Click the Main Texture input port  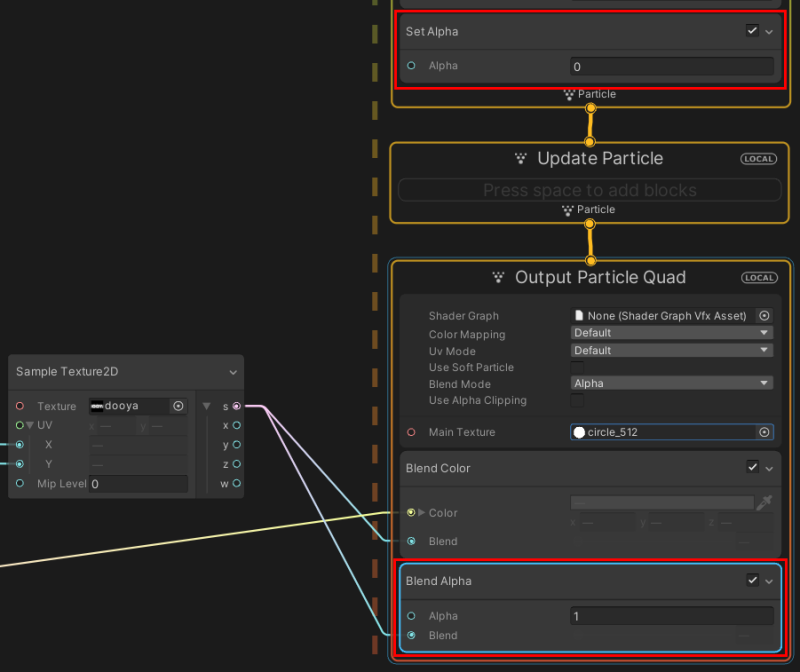click(x=411, y=432)
